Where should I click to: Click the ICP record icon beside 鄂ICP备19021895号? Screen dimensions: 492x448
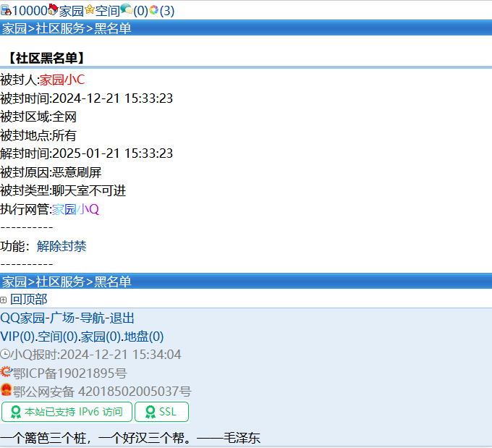7,373
